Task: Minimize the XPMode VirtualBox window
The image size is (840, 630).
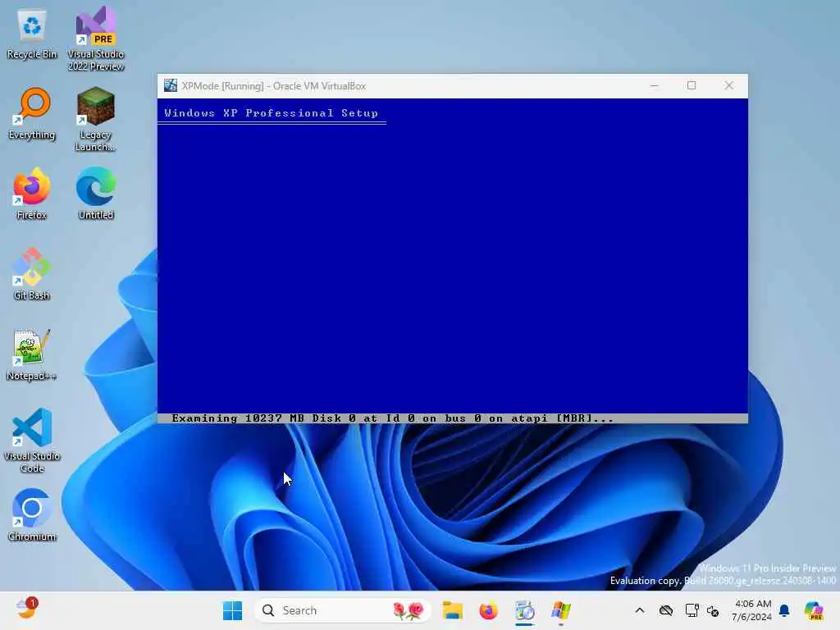Action: pos(654,85)
